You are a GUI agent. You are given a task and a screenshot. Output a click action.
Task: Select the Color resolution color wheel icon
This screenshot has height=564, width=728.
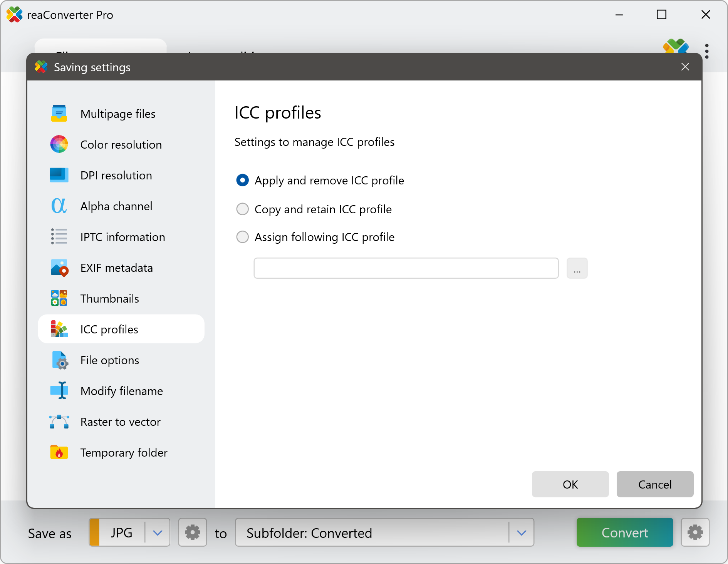[x=59, y=144]
